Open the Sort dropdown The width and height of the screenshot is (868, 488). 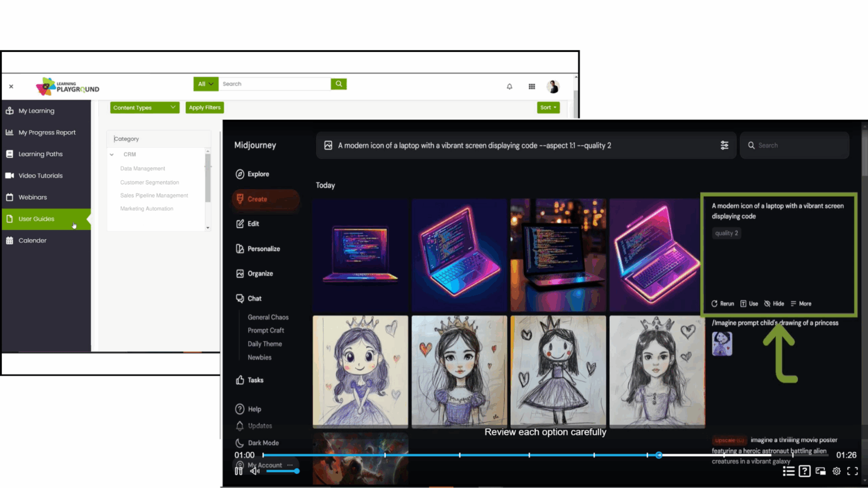tap(548, 107)
